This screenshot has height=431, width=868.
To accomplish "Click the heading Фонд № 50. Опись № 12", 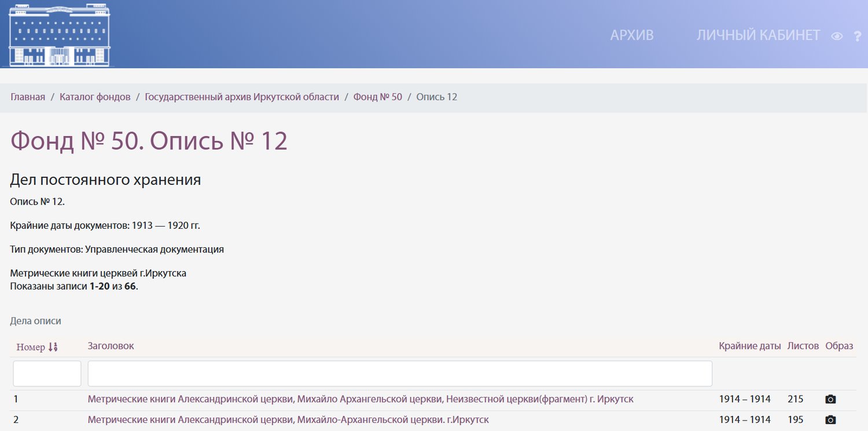I will pos(149,141).
